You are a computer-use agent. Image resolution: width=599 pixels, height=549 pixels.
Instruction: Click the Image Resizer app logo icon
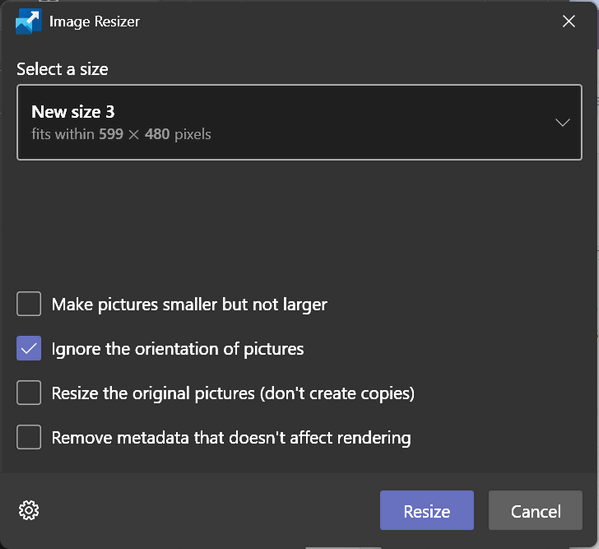pyautogui.click(x=29, y=21)
